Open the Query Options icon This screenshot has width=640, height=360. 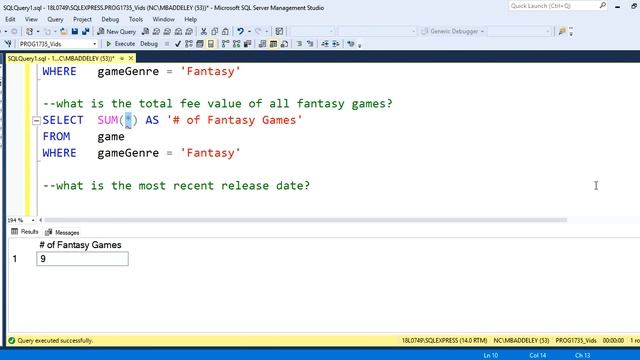200,44
